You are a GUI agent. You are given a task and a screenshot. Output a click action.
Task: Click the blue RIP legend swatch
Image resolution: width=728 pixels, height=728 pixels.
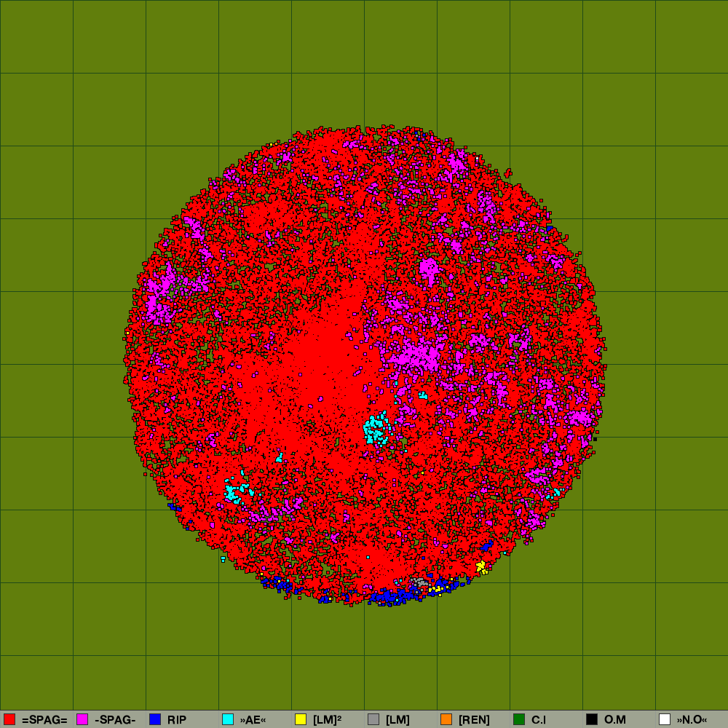[155, 719]
